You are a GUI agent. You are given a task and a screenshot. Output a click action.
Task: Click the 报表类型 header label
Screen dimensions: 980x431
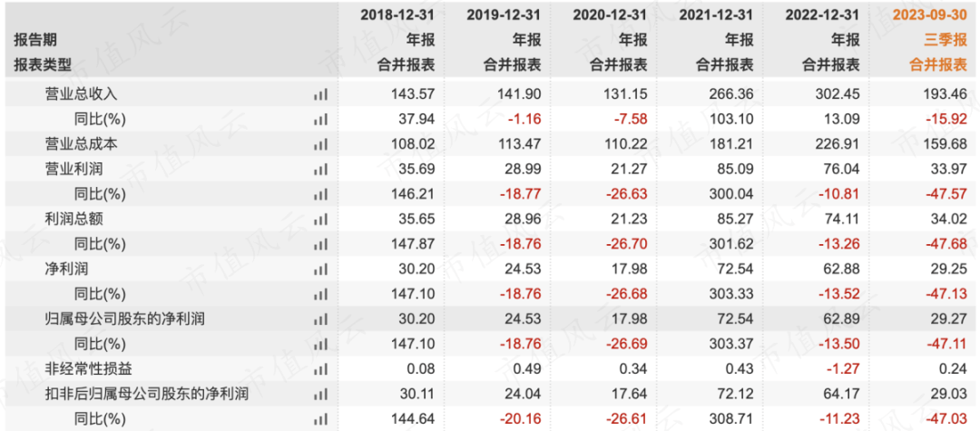42,64
